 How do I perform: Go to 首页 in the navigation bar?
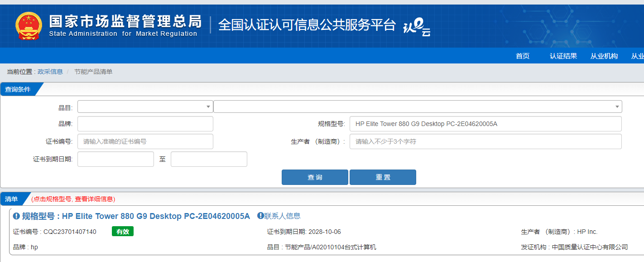click(523, 56)
